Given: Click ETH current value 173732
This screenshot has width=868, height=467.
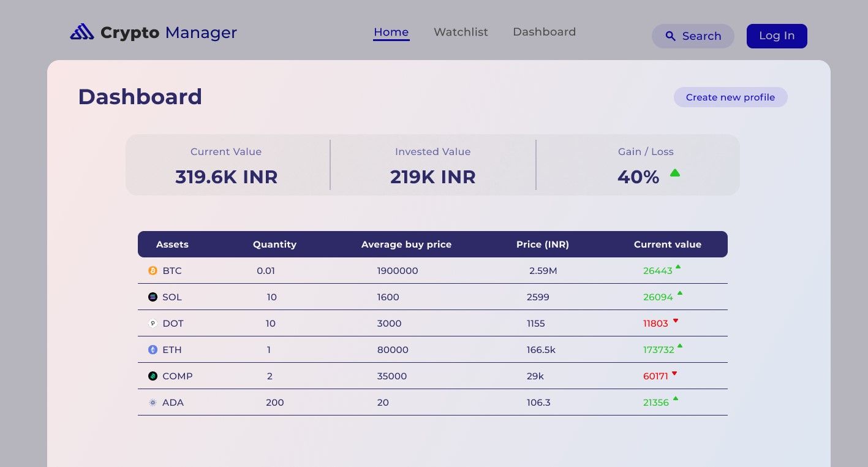Looking at the screenshot, I should click(x=659, y=349).
